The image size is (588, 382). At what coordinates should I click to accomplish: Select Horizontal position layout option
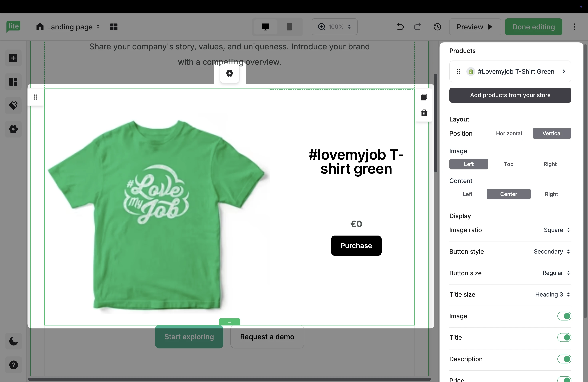[x=509, y=133]
